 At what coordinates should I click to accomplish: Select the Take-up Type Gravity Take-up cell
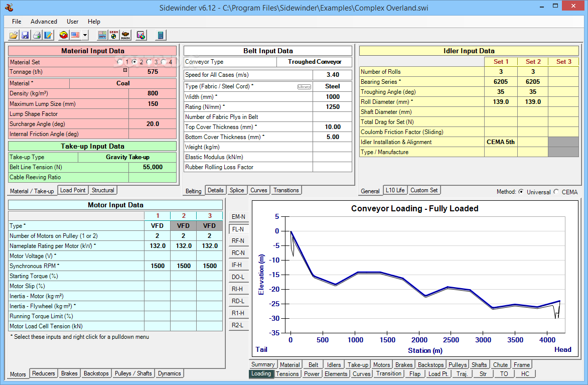point(127,157)
